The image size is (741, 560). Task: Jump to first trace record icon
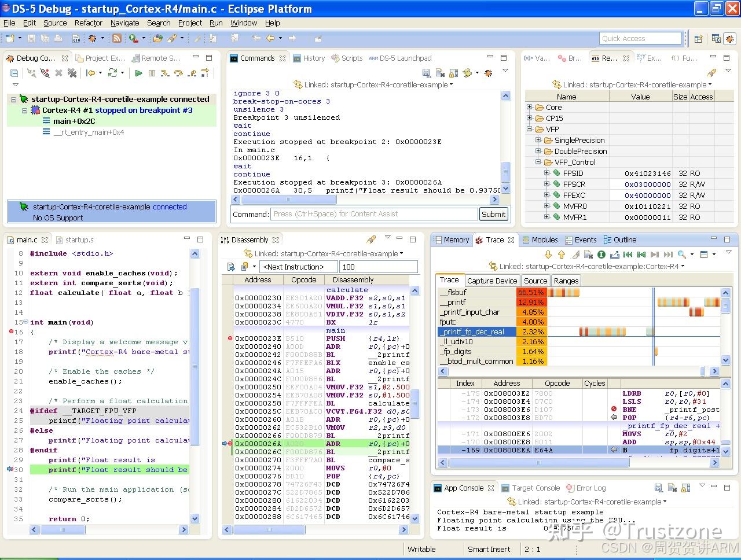[x=628, y=255]
